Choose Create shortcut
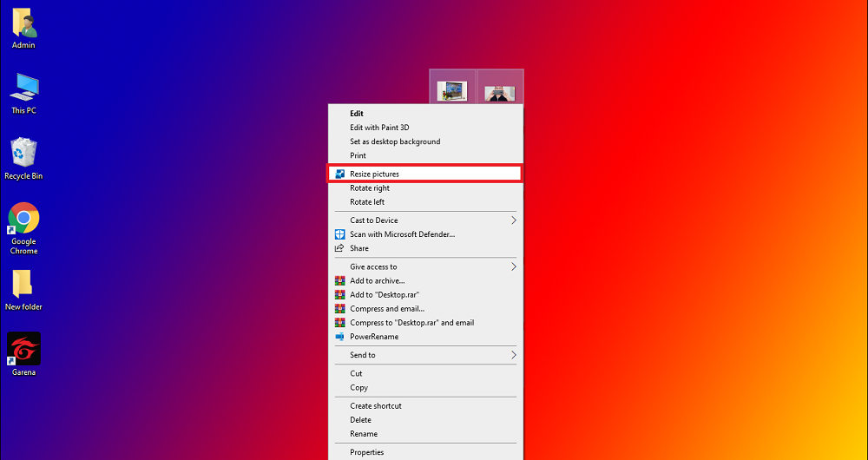Image resolution: width=868 pixels, height=460 pixels. (x=425, y=405)
